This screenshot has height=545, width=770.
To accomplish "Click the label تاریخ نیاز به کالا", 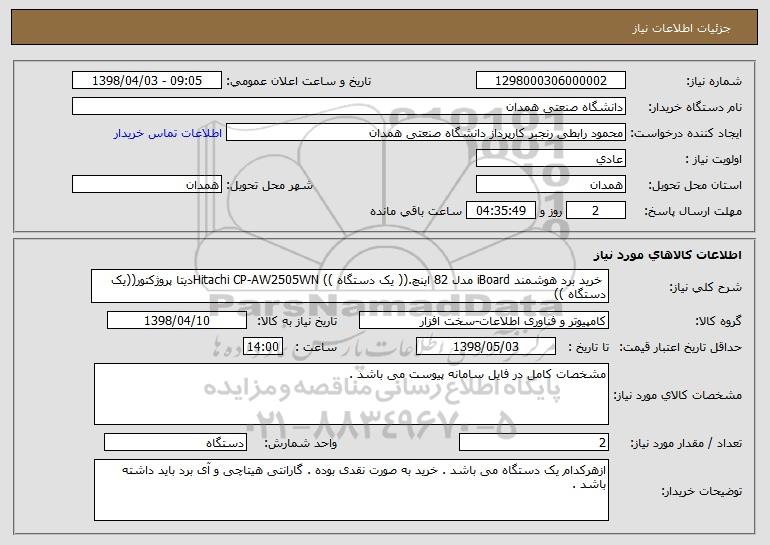I will [297, 322].
